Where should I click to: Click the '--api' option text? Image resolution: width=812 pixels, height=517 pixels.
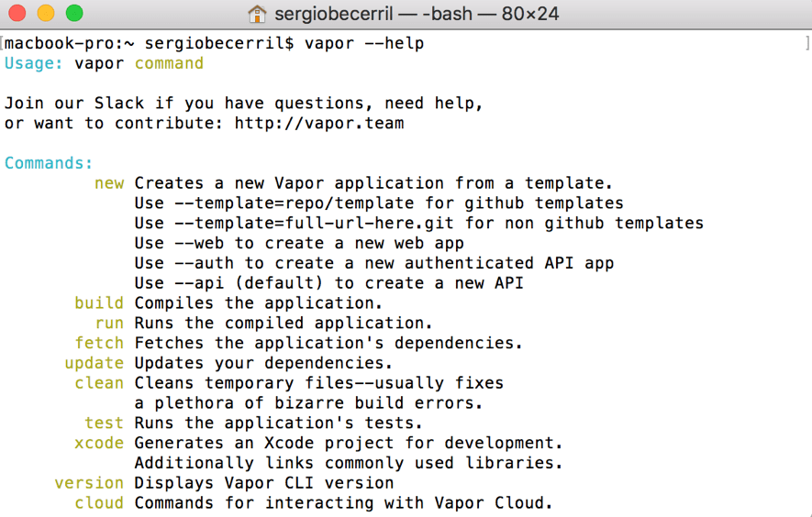199,283
